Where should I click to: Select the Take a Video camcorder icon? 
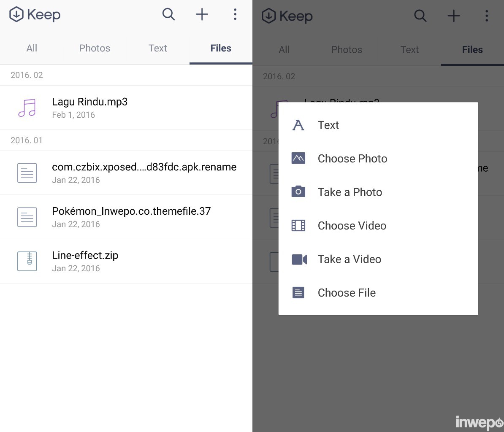click(x=299, y=259)
